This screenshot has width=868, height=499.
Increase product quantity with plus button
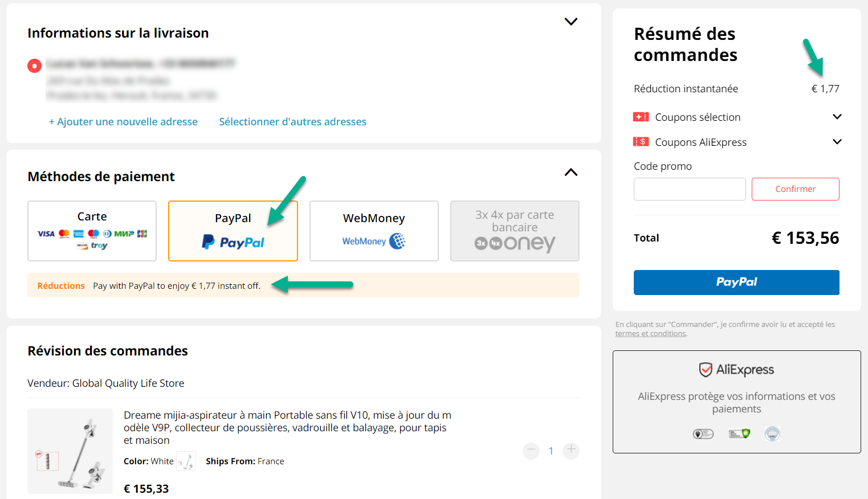pyautogui.click(x=570, y=450)
